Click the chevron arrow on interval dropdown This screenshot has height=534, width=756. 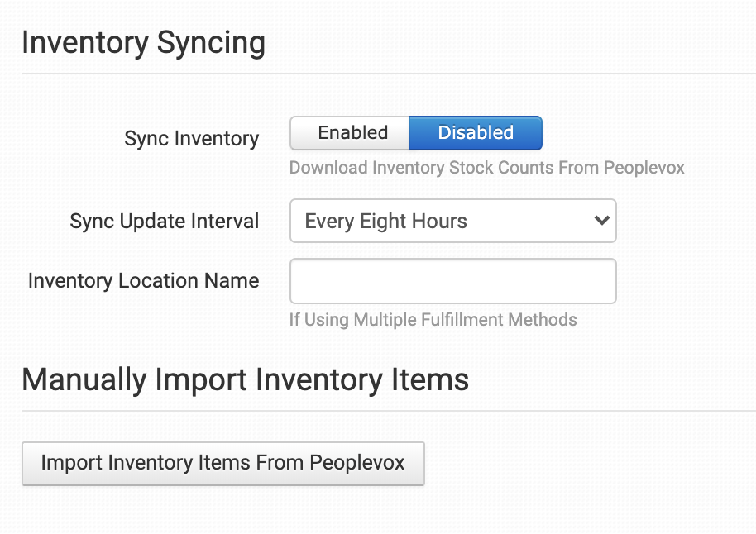pos(602,221)
